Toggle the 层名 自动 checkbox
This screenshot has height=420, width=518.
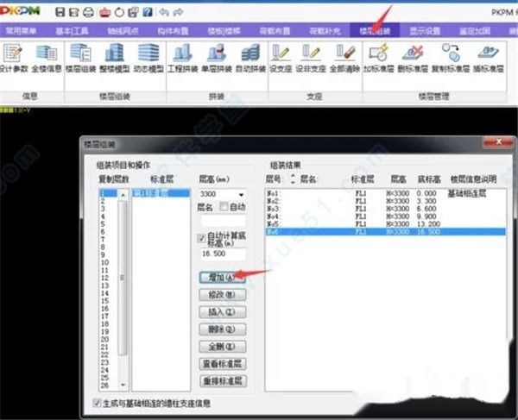pyautogui.click(x=224, y=207)
